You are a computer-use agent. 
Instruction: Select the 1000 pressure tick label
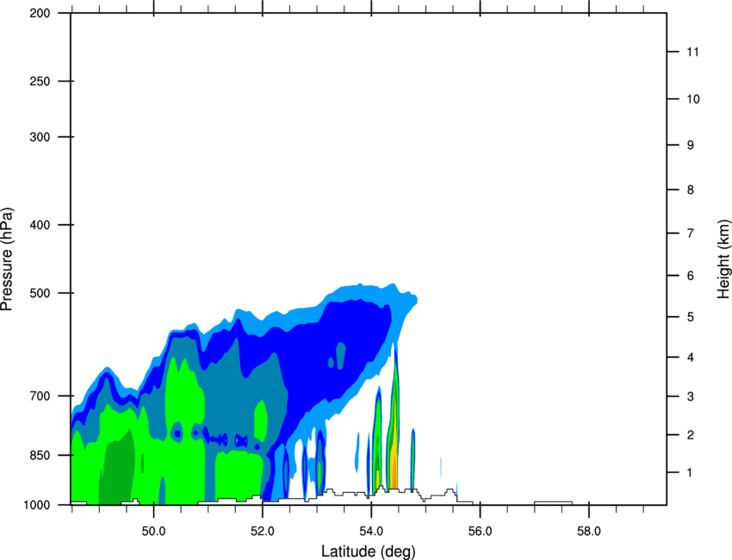[x=36, y=505]
